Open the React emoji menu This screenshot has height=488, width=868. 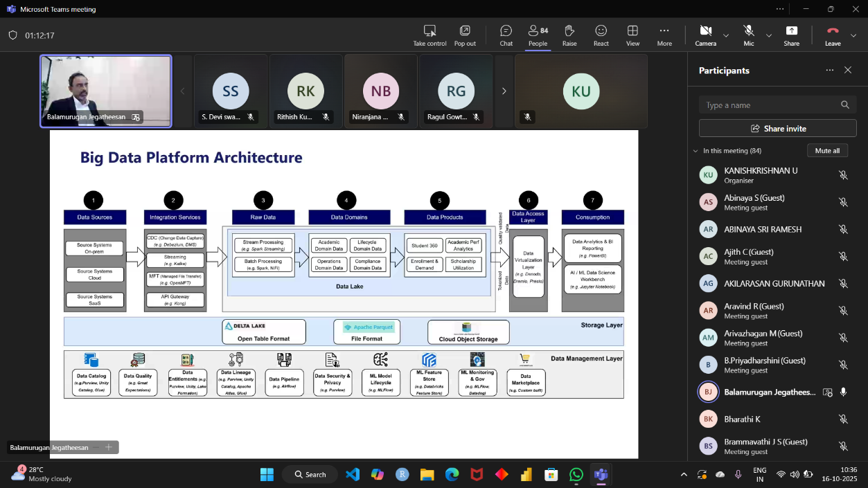tap(601, 35)
